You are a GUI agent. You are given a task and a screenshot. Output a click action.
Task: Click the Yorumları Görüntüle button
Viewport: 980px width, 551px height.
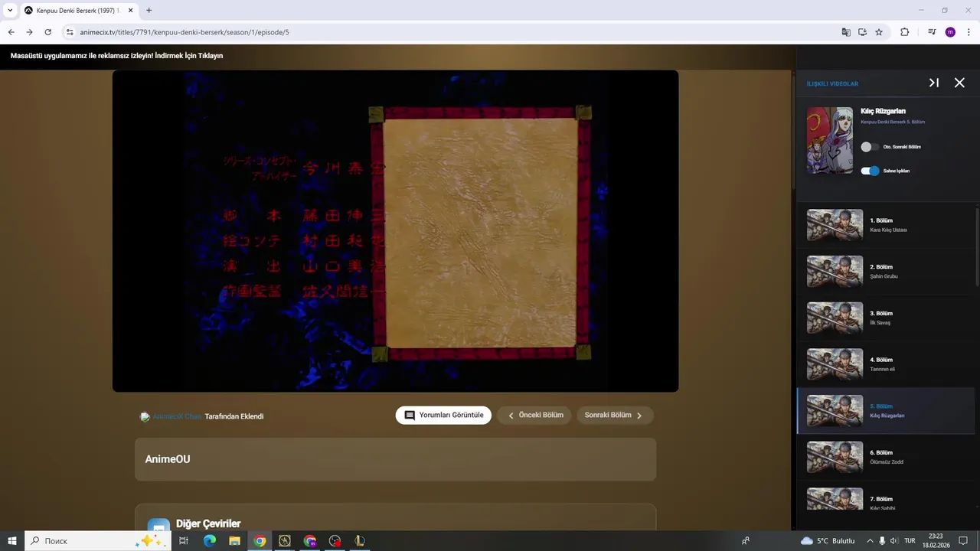pos(443,415)
